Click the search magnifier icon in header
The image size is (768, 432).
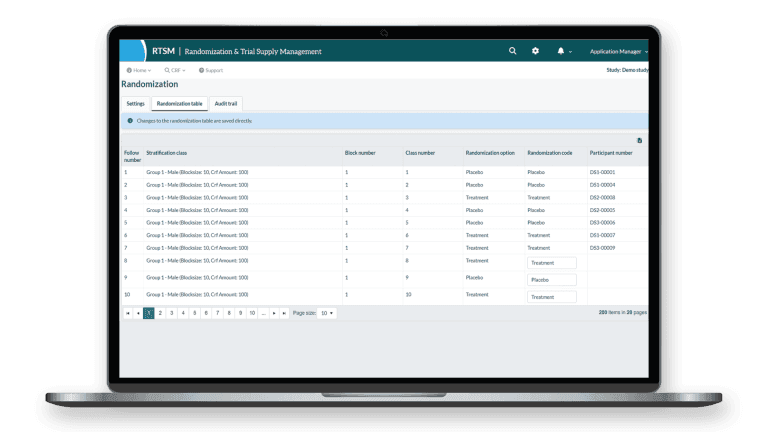coord(513,51)
